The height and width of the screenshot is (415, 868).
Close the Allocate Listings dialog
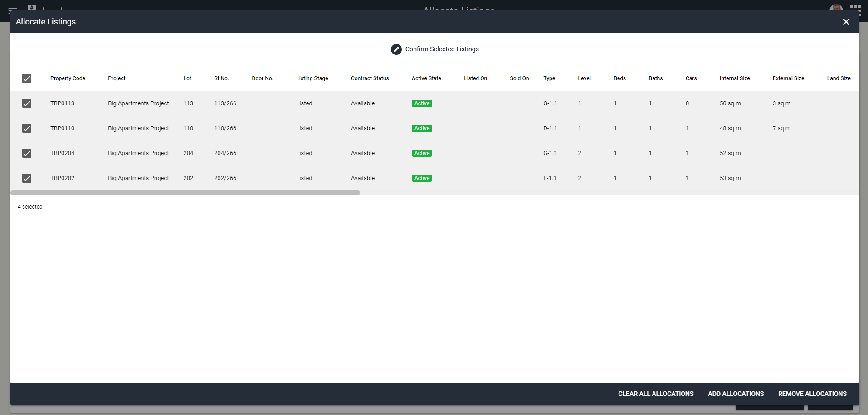tap(846, 21)
